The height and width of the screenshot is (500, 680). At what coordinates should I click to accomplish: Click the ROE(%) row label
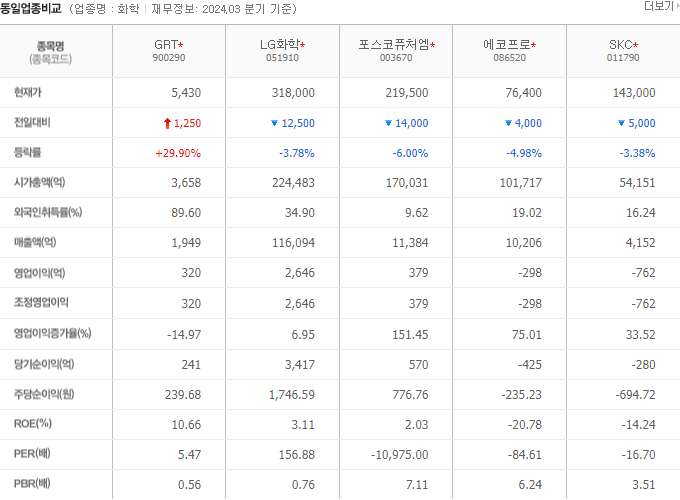click(33, 424)
